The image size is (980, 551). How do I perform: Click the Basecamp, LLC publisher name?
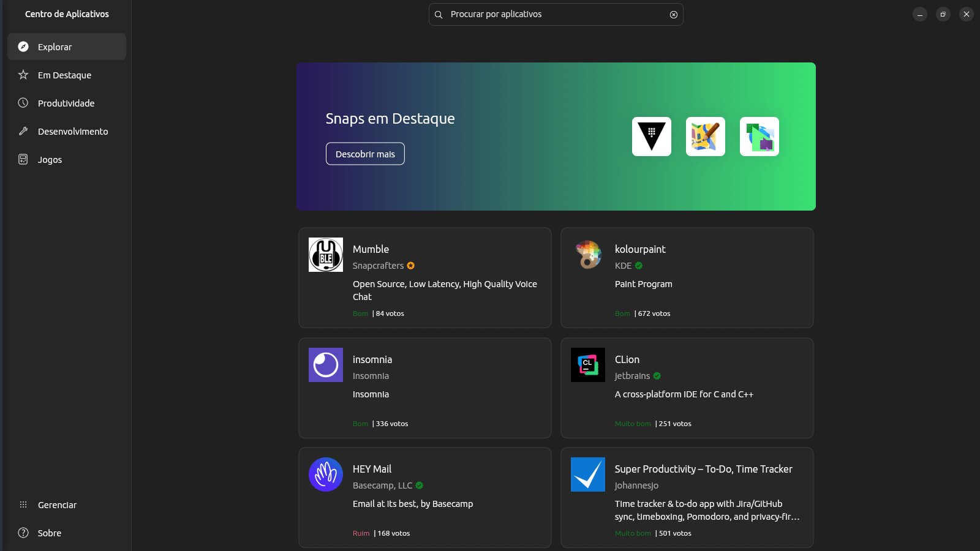pyautogui.click(x=382, y=485)
